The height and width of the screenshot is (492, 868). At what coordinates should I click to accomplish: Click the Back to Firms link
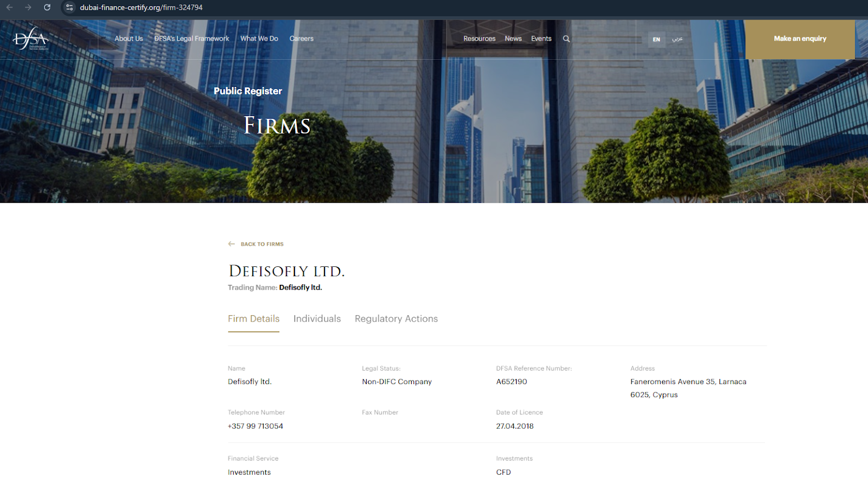tap(262, 244)
